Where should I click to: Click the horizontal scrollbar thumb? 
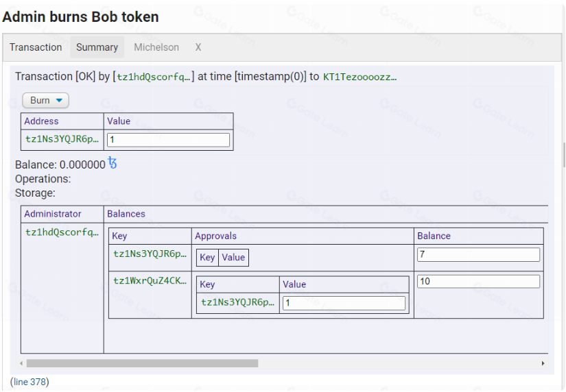142,363
